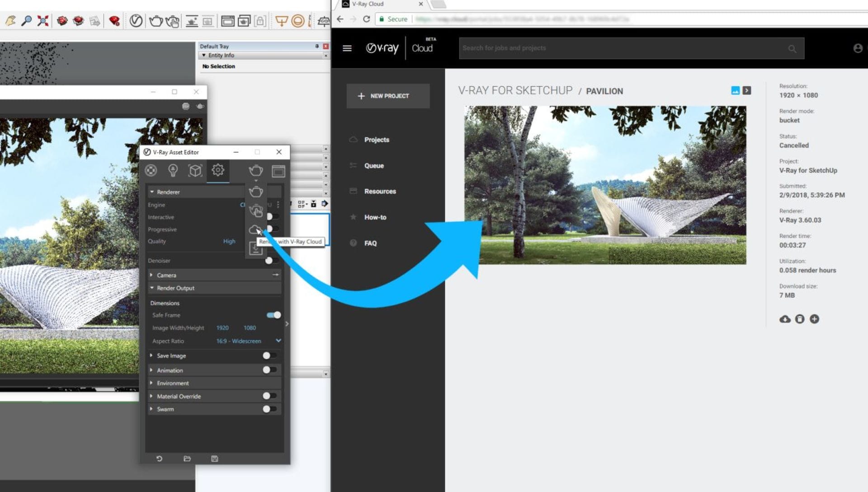Select the Pan hand tool in SketchUp toolbar
Viewport: 868px width, 492px height.
(x=10, y=21)
